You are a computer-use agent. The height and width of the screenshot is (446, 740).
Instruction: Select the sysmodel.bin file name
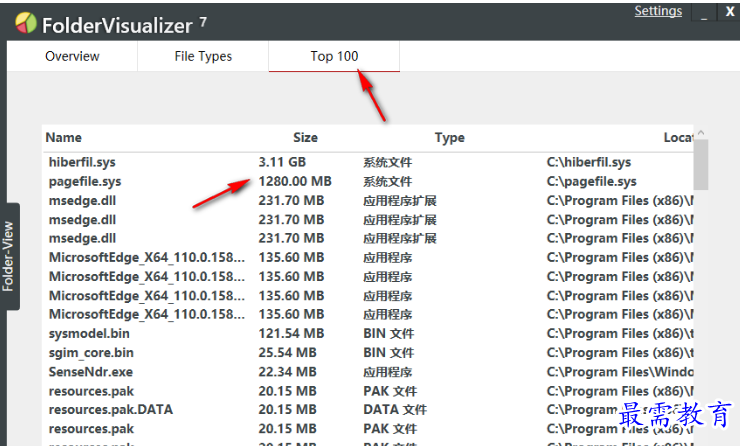tap(89, 334)
